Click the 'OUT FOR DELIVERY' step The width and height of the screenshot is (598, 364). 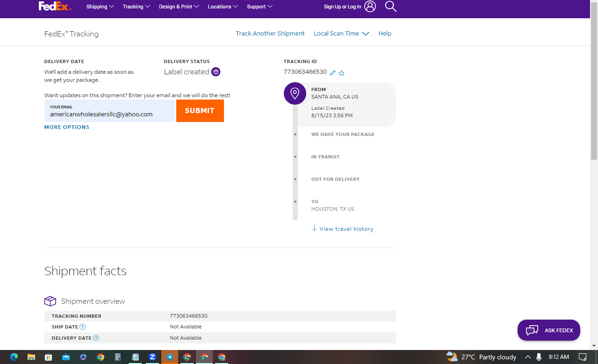tap(335, 179)
